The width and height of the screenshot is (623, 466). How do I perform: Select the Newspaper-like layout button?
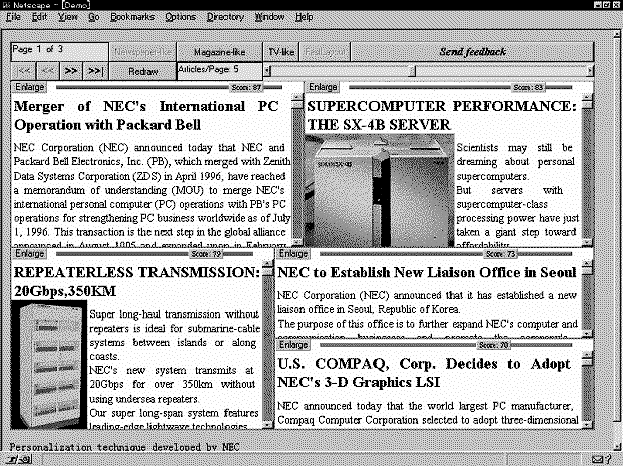click(144, 51)
